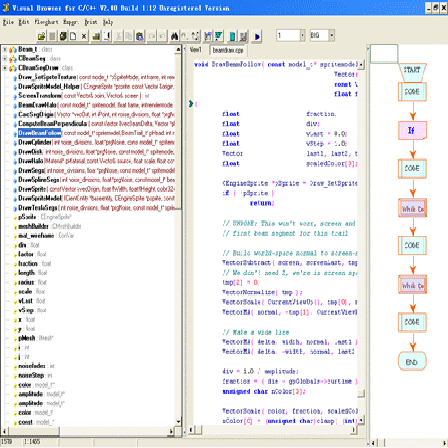The image size is (448, 448).
Task: Select the noiseStep variable in tree
Action: (31, 375)
